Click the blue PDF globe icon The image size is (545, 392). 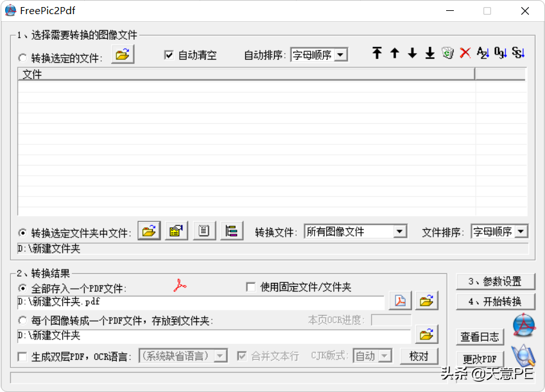pos(524,325)
